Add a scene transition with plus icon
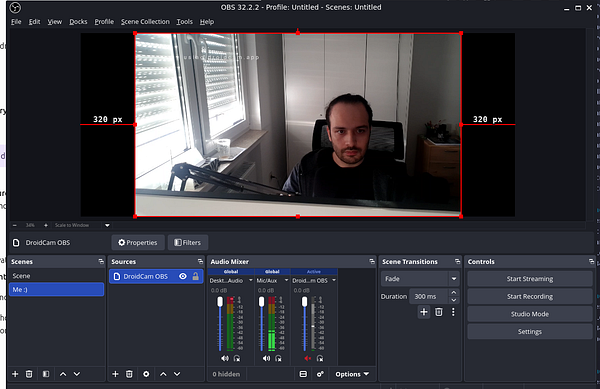The width and height of the screenshot is (600, 389). [424, 312]
